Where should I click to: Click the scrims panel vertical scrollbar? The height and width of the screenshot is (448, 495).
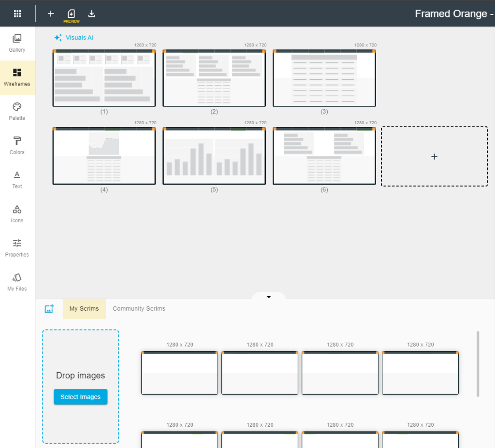point(478,364)
